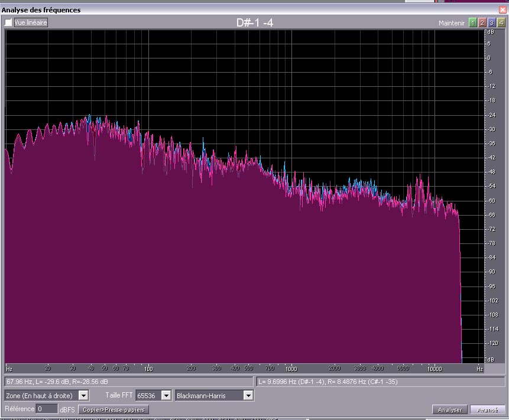Open the Zone (En haut à droite) dropdown
This screenshot has height=420, width=509.
pyautogui.click(x=83, y=395)
